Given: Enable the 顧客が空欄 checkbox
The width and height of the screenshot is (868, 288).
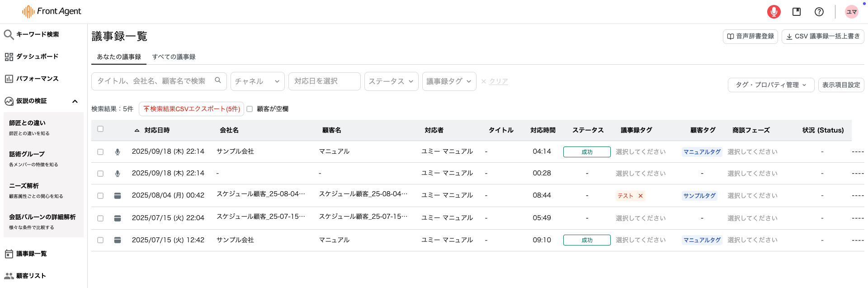Looking at the screenshot, I should 250,109.
